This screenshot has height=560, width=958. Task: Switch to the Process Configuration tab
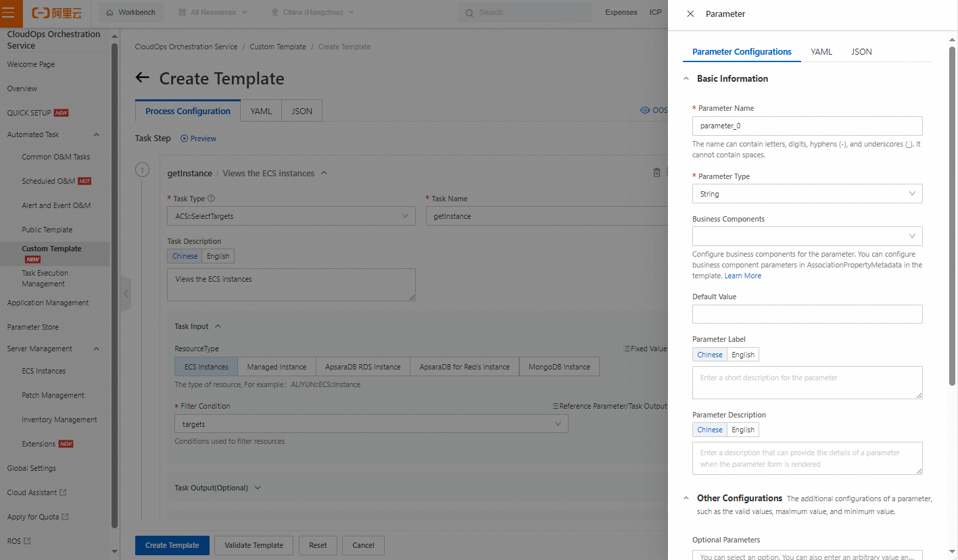click(x=188, y=111)
